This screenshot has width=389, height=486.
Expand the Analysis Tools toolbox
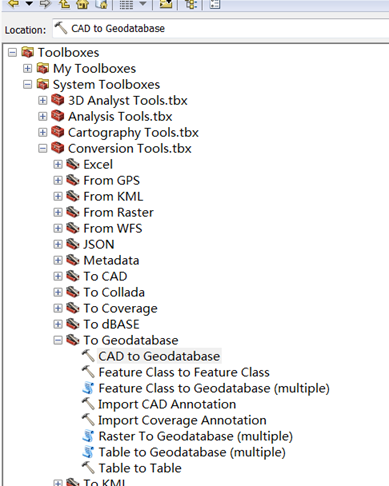(43, 116)
